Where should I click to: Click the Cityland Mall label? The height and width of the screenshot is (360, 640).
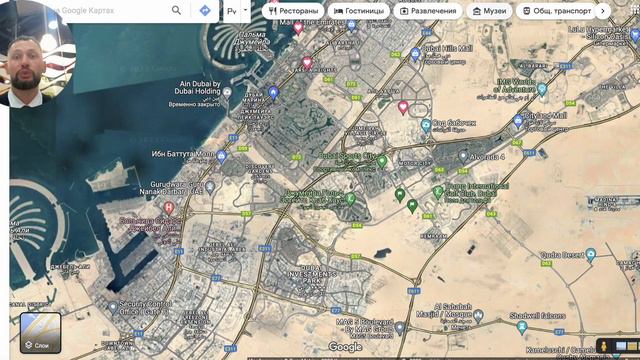click(545, 116)
